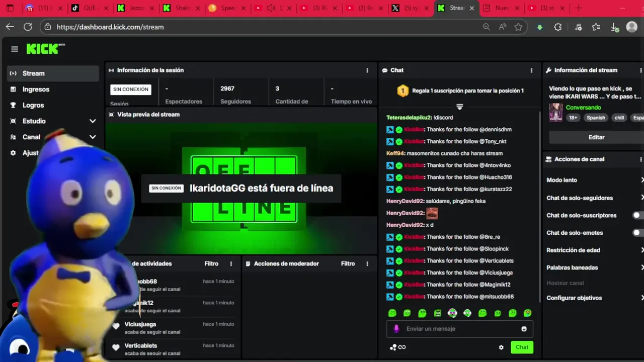Open the browser profile avatar

pos(632,27)
